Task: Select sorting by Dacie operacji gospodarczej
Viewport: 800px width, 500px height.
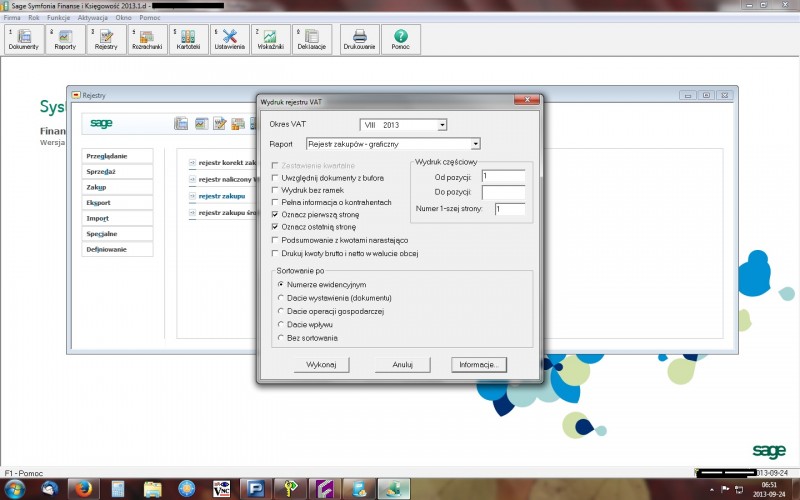Action: click(281, 311)
